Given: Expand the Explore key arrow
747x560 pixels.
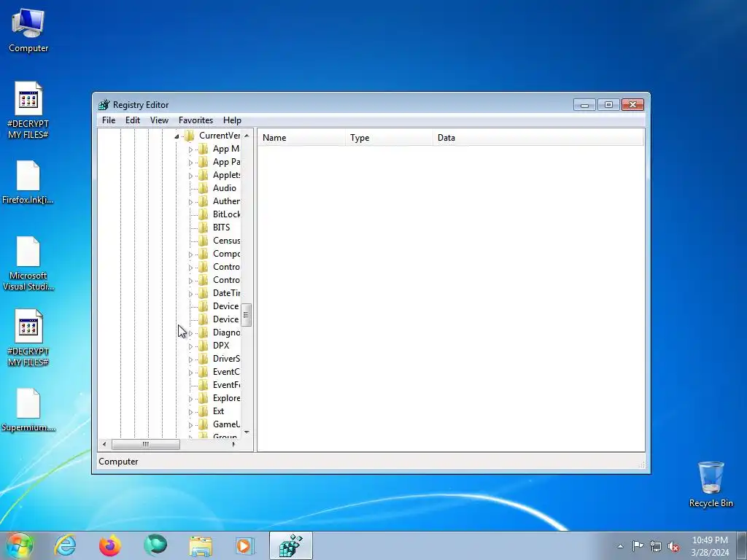Looking at the screenshot, I should pyautogui.click(x=190, y=399).
